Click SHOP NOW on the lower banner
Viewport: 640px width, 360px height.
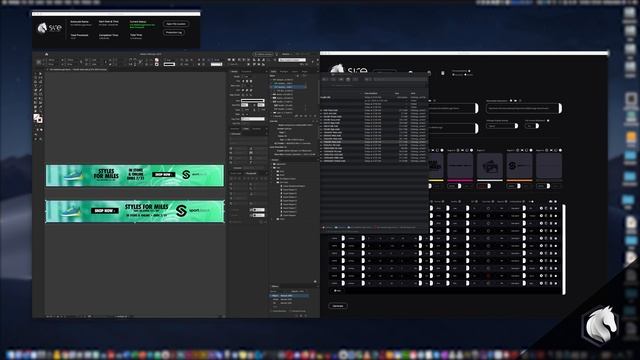coord(104,211)
